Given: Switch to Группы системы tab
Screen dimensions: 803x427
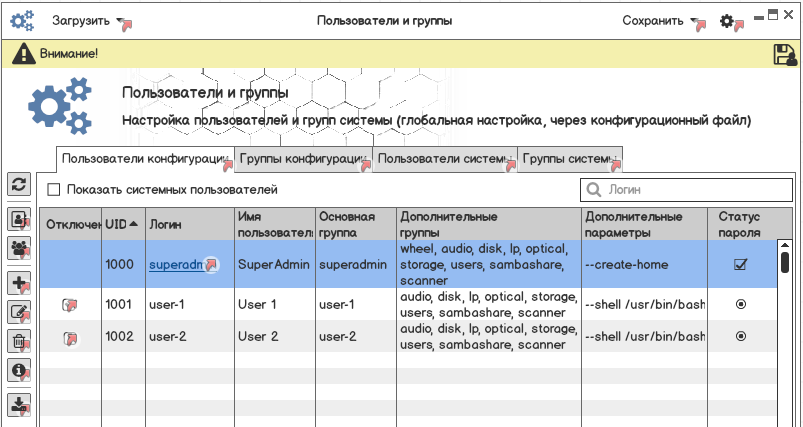Looking at the screenshot, I should click(570, 159).
